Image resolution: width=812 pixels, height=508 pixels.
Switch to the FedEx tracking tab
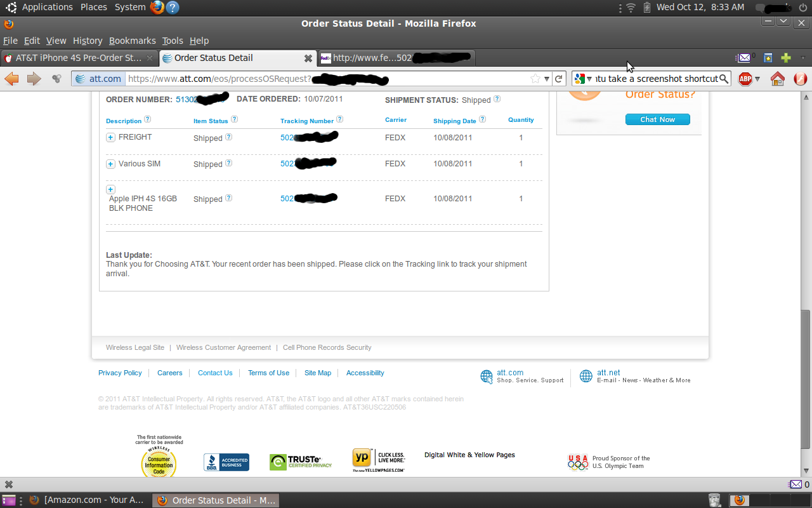click(395, 58)
